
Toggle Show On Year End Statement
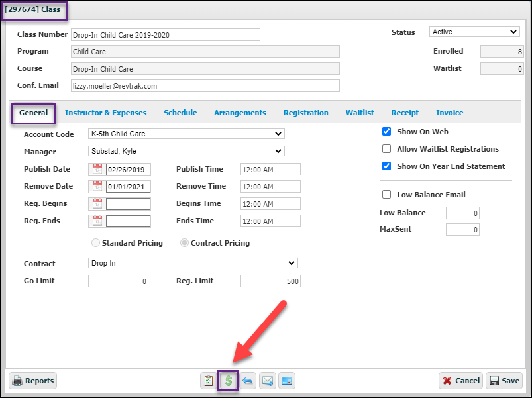click(386, 166)
